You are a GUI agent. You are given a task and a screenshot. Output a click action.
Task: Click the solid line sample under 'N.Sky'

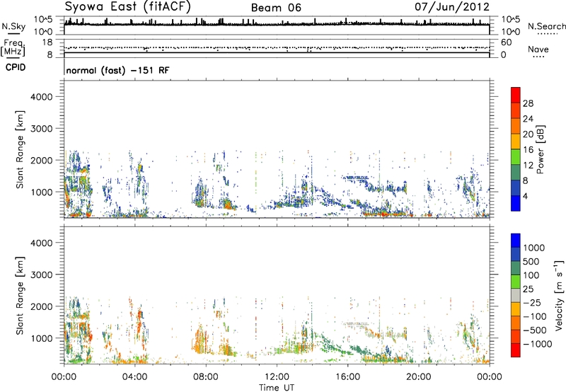pos(13,34)
